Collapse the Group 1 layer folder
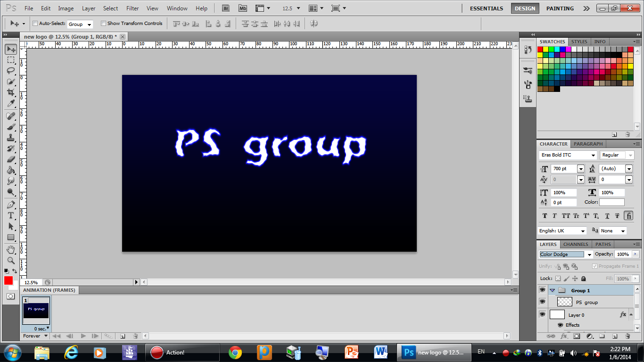 pos(552,290)
